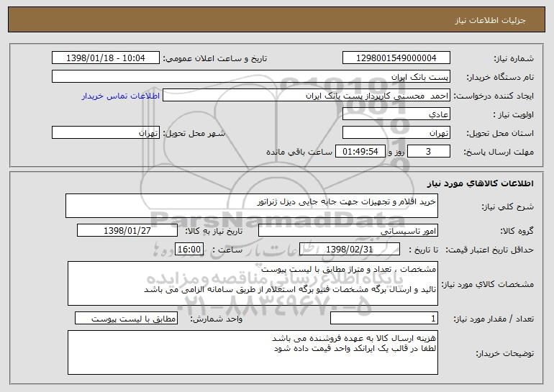Click the label گروه کالا

(517, 231)
